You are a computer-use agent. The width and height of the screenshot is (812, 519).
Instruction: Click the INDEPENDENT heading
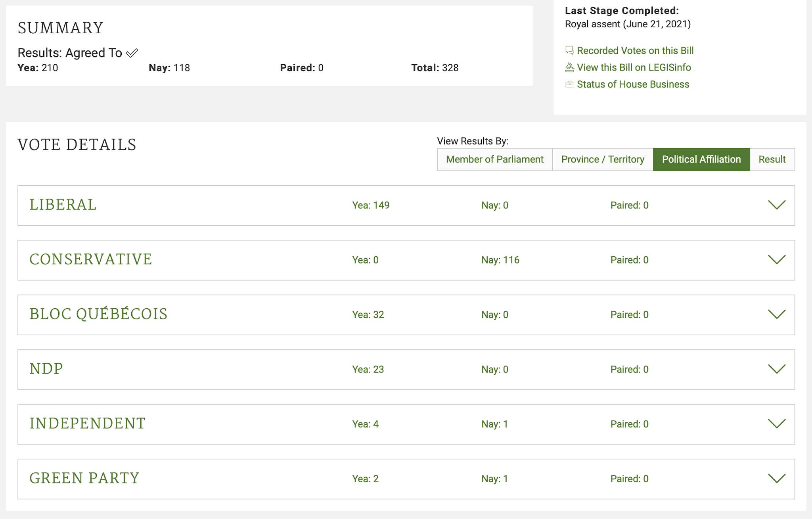[88, 424]
